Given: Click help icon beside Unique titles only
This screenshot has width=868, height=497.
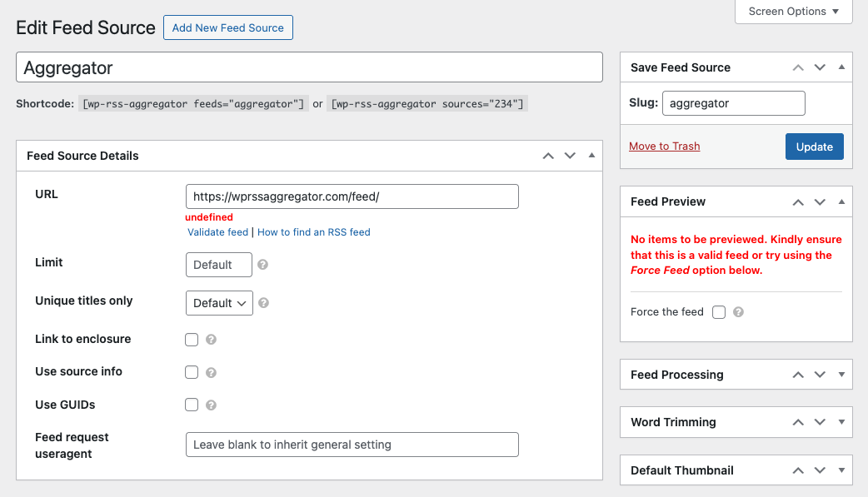Looking at the screenshot, I should [x=263, y=303].
